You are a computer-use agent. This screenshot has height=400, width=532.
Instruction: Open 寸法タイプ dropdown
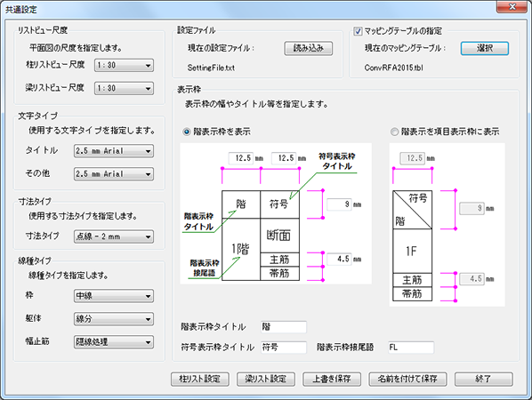pos(114,236)
